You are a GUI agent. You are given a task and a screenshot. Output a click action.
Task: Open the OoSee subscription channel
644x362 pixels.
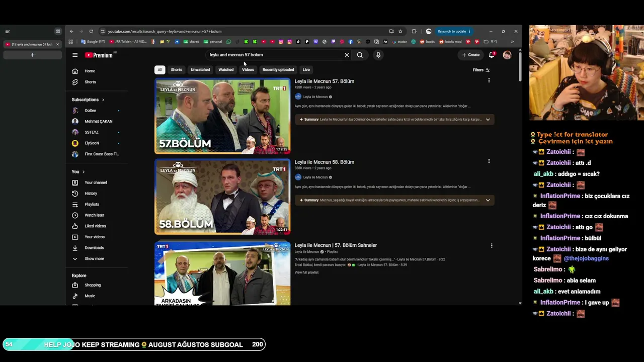[x=96, y=111]
